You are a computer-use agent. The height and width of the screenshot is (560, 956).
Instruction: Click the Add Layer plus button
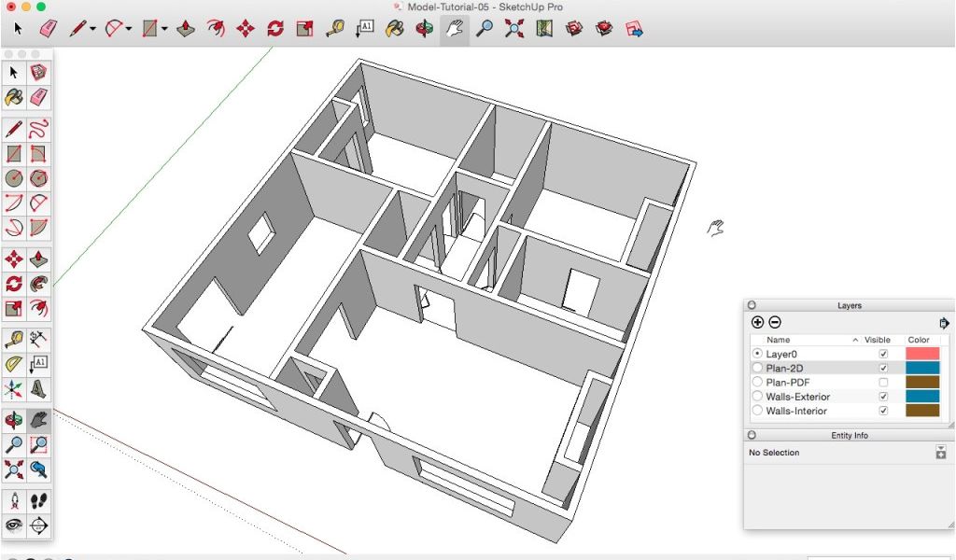pos(757,322)
